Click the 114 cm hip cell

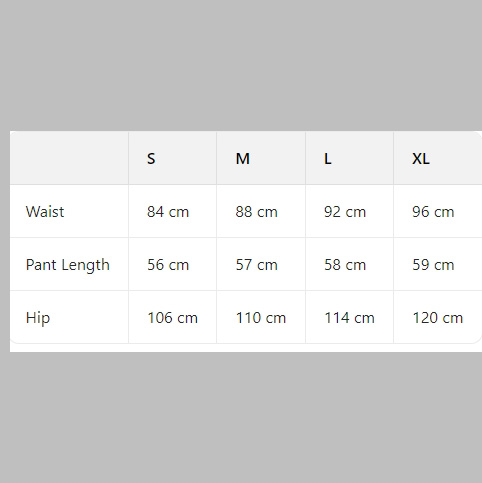click(349, 317)
